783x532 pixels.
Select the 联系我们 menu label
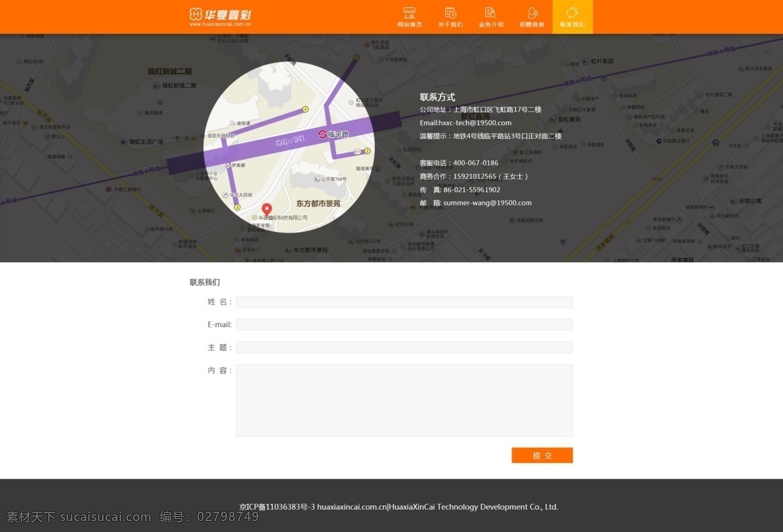tap(572, 24)
